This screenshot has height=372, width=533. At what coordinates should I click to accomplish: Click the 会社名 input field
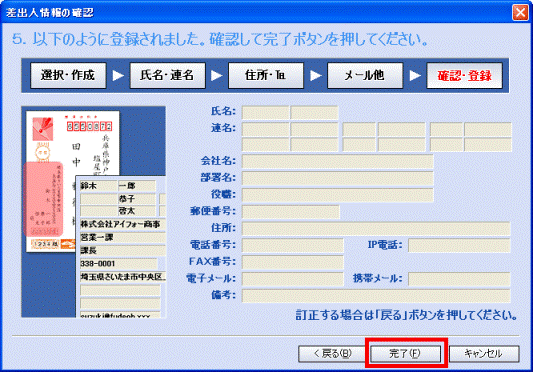(x=338, y=161)
